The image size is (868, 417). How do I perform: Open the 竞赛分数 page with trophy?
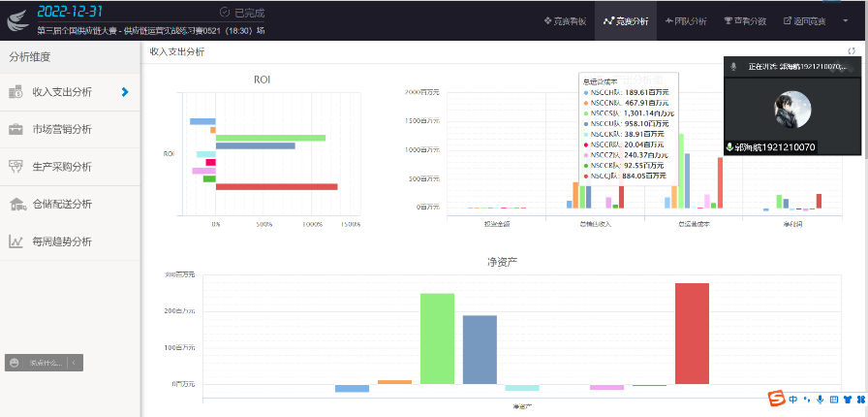pyautogui.click(x=744, y=20)
